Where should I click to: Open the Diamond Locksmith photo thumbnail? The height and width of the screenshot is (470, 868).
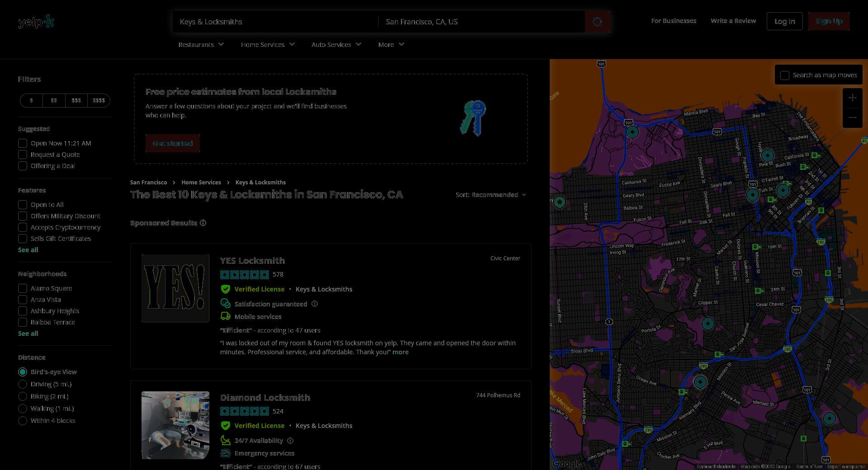click(175, 425)
